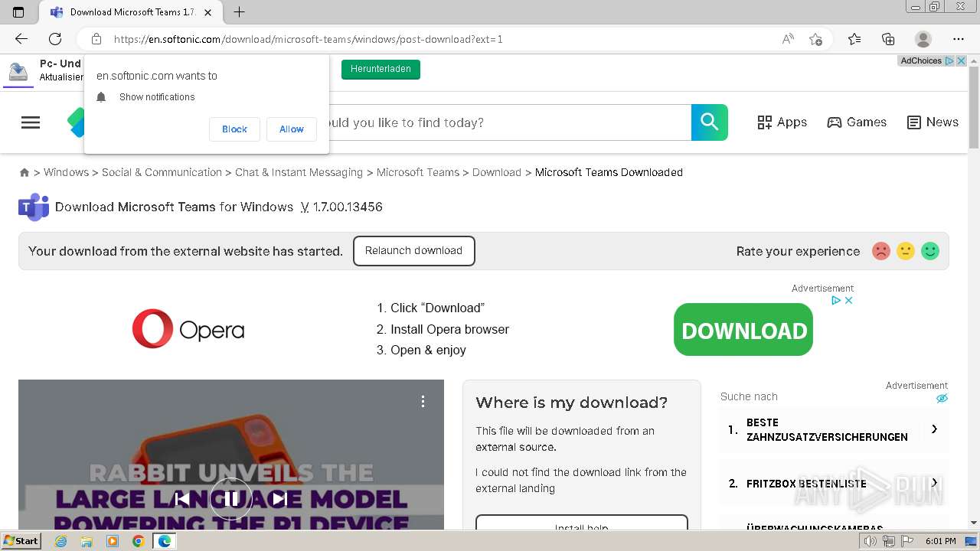The width and height of the screenshot is (980, 551).
Task: Open Chat & Instant Messaging breadcrumb
Action: pyautogui.click(x=299, y=172)
